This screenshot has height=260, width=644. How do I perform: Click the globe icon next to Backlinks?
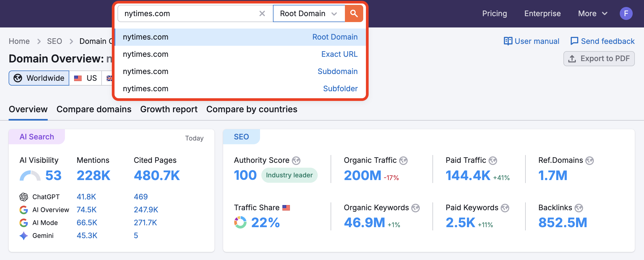click(x=578, y=208)
